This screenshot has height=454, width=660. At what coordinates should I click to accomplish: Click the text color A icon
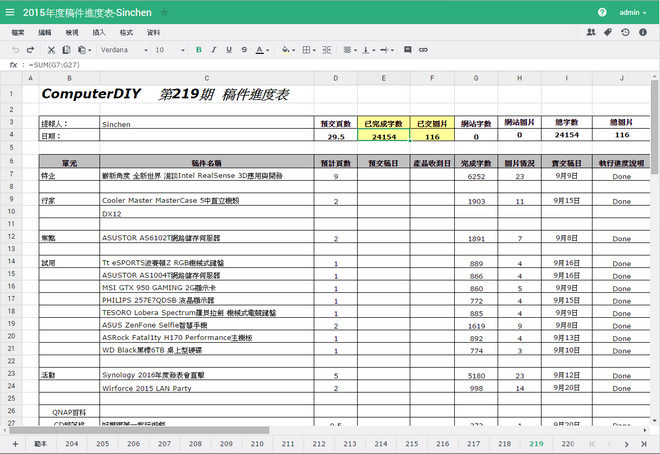(x=260, y=50)
